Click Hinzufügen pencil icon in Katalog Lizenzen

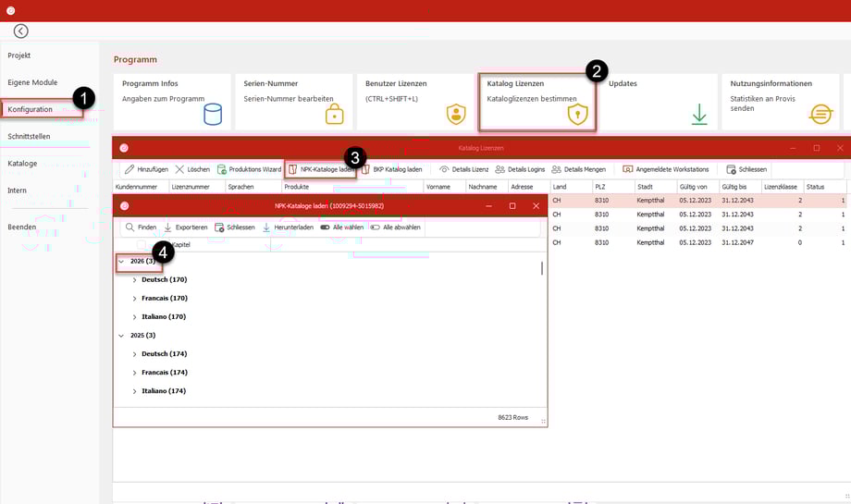tap(130, 170)
